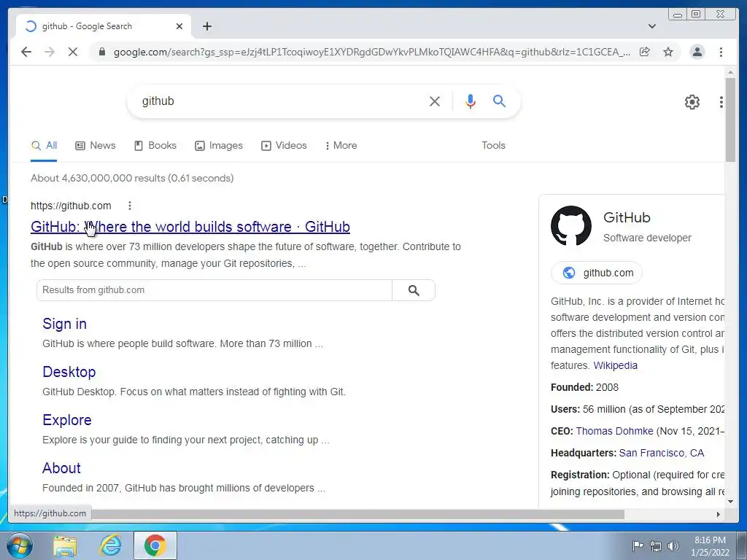Clear the search box with X
Viewport: 747px width, 560px height.
(x=435, y=101)
